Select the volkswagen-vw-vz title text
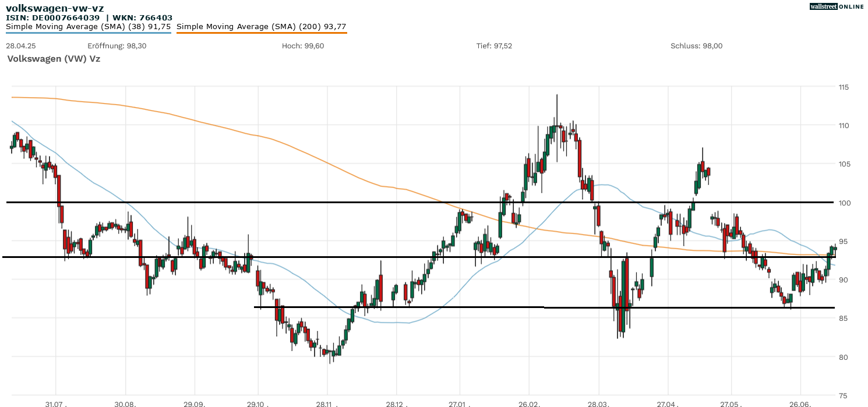Screen dimensions: 868x407 [x=55, y=8]
